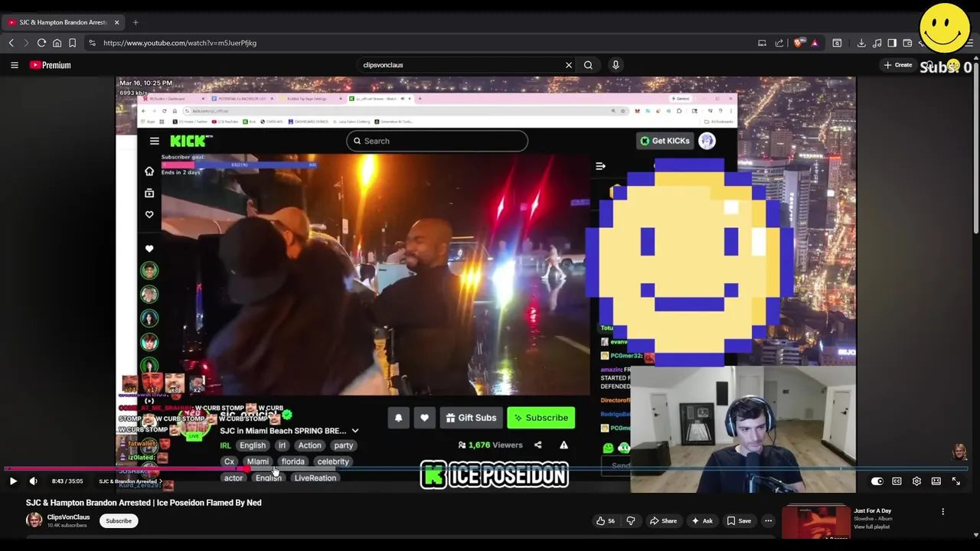
Task: Open ClipsVonClaus channel avatar
Action: point(34,520)
